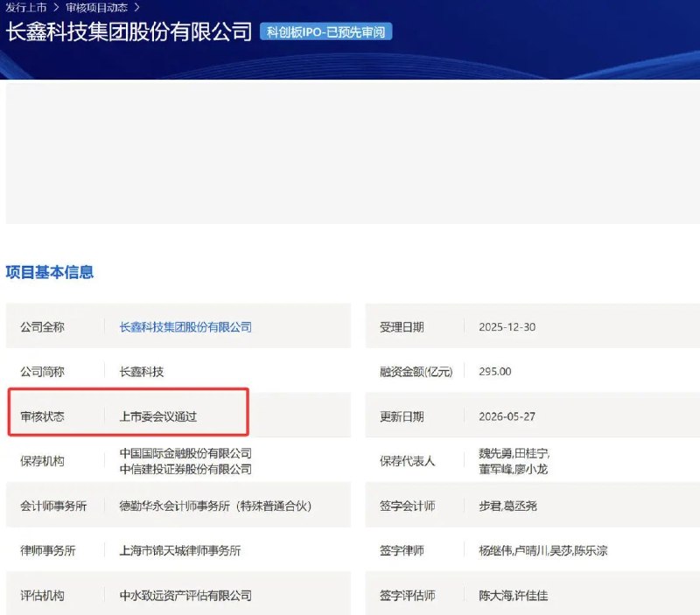This screenshot has height=615, width=700.
Task: Select the names 魏先勇,田桂宁,
Action: 514,453
